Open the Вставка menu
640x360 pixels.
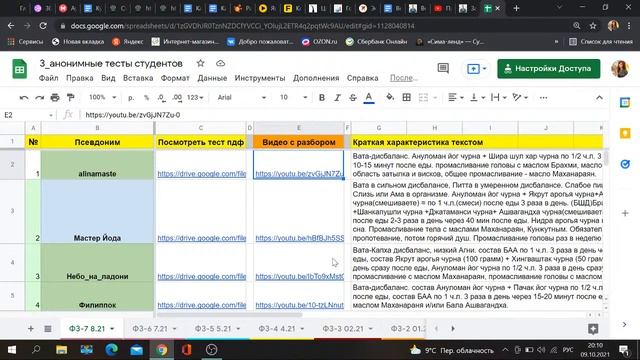pyautogui.click(x=138, y=78)
